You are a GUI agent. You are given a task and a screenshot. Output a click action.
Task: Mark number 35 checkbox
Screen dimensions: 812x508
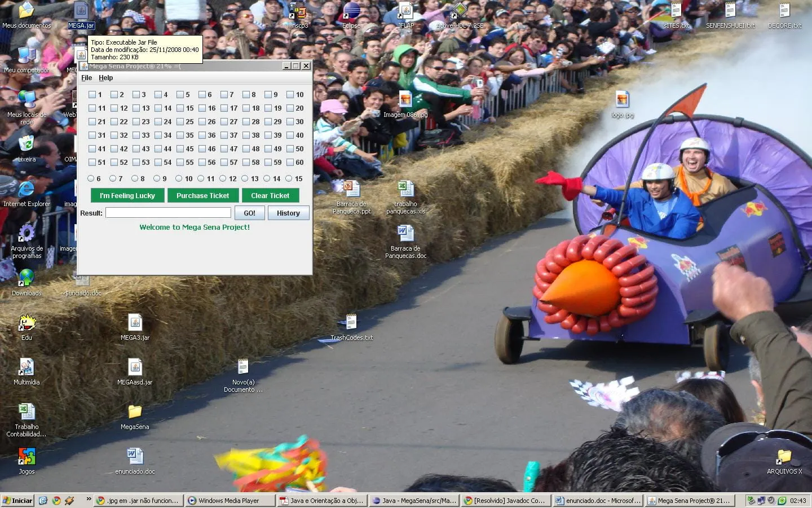[180, 135]
